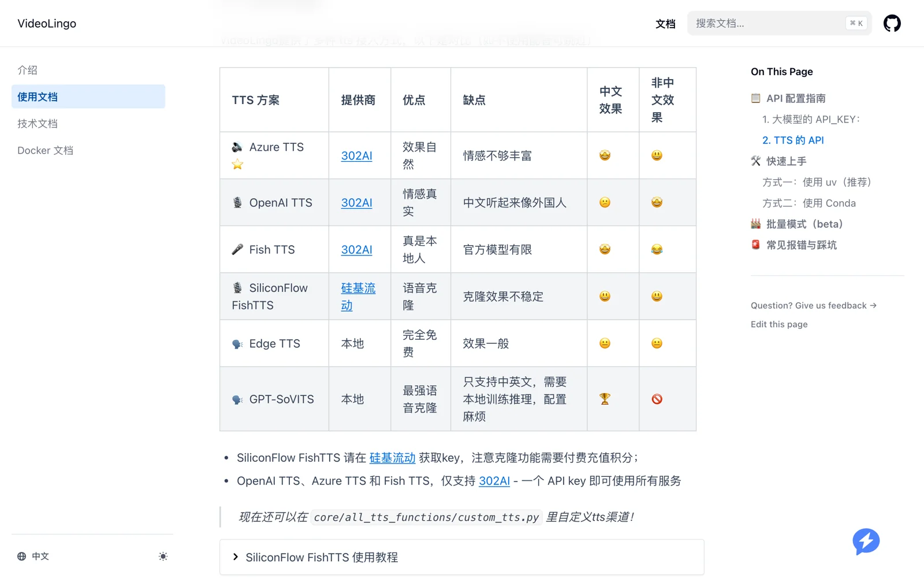The image size is (924, 578).
Task: Select 使用文档 in the sidebar
Action: click(88, 97)
